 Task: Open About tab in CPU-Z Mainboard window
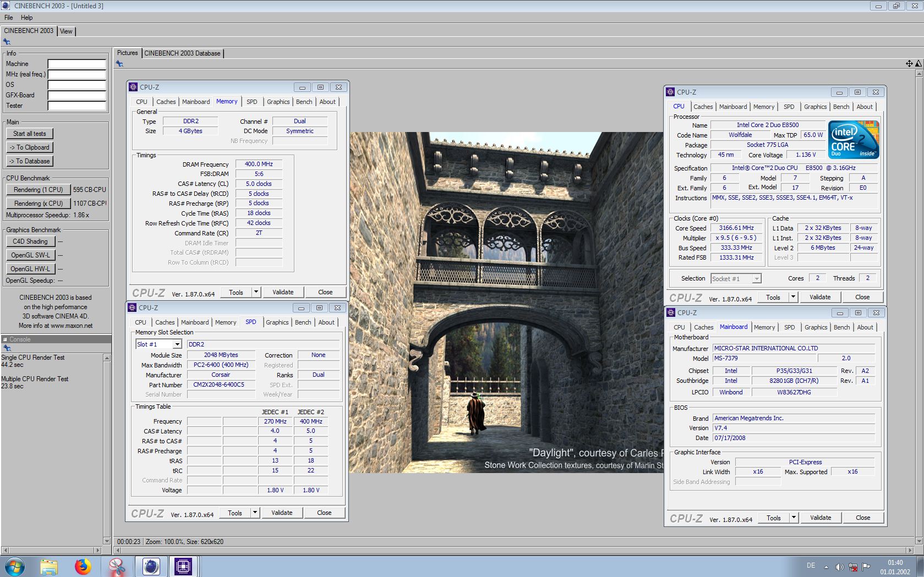point(865,327)
